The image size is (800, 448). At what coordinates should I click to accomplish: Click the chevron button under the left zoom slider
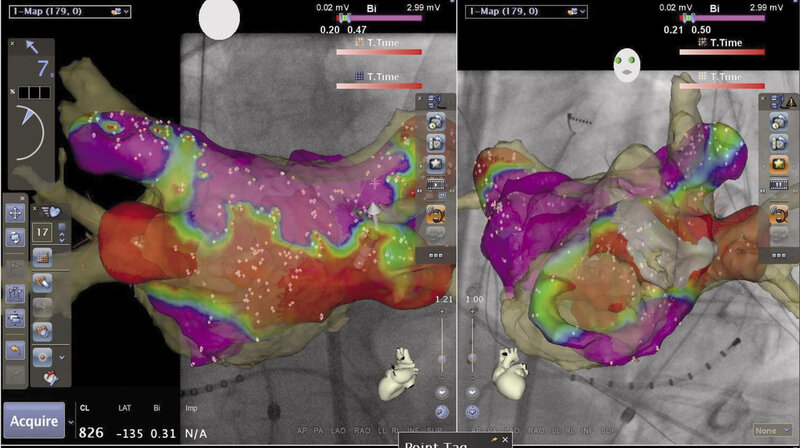[x=442, y=392]
